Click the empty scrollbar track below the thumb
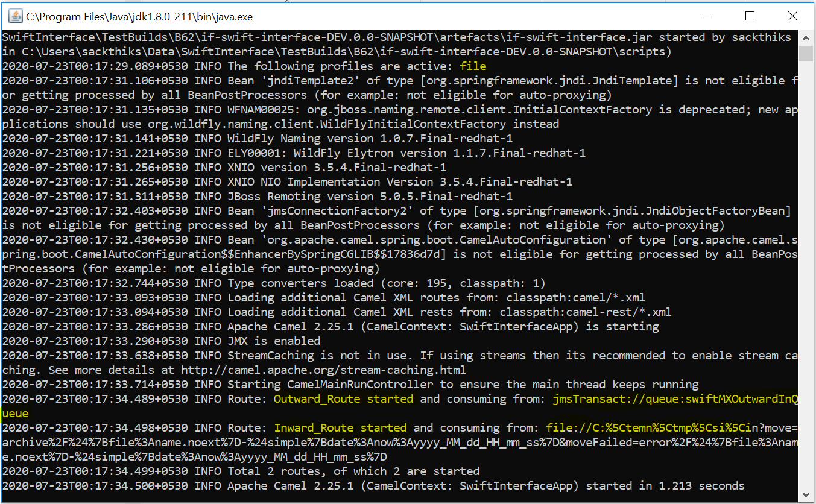This screenshot has width=816, height=504. (806, 271)
